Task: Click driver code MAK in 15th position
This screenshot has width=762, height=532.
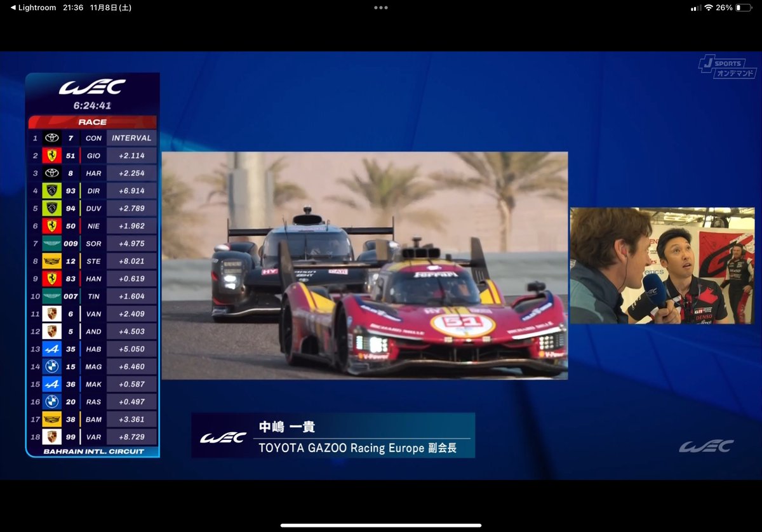Action: coord(93,384)
